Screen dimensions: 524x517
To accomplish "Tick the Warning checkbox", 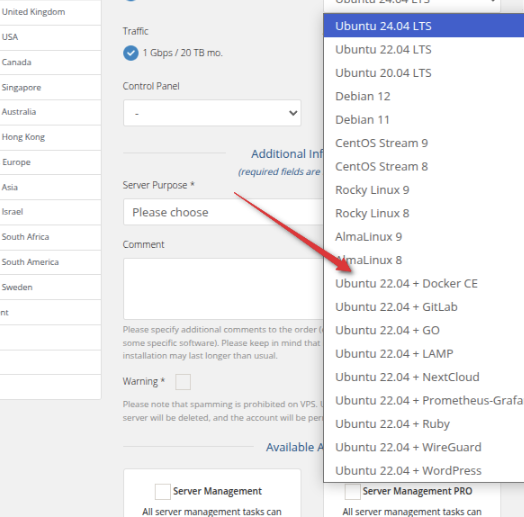I will 183,382.
